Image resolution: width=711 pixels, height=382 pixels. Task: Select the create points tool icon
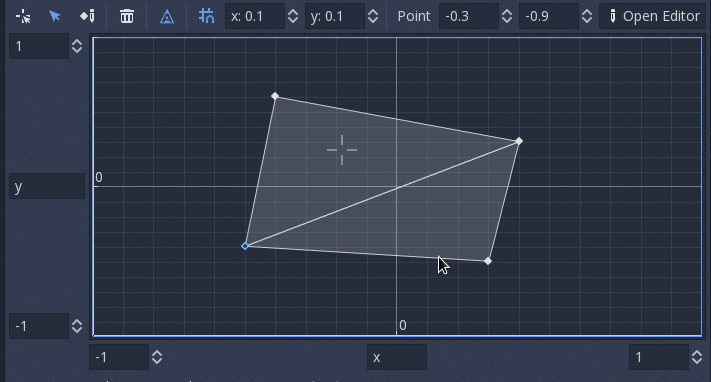23,16
